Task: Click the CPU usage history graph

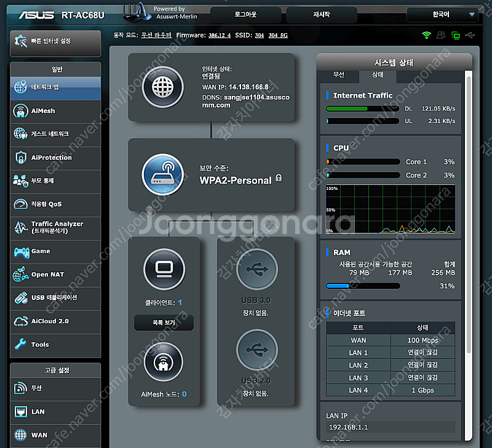Action: point(391,209)
